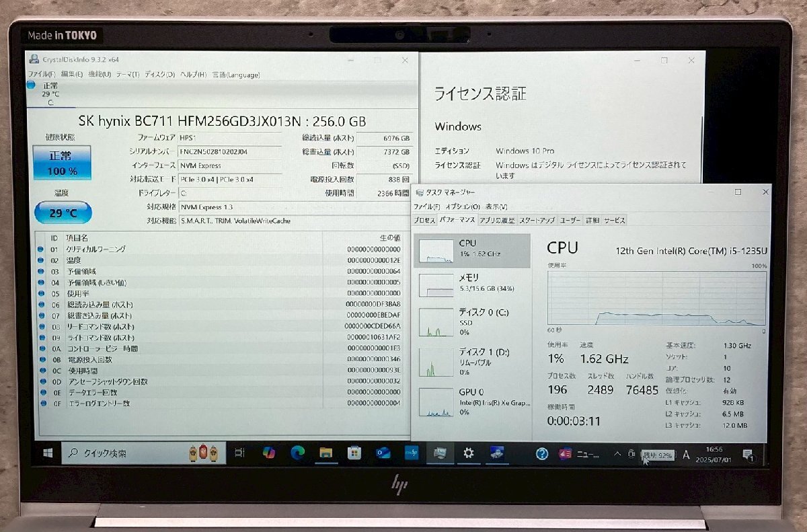The image size is (807, 532).
Task: Show hidden system tray icons
Action: [617, 454]
